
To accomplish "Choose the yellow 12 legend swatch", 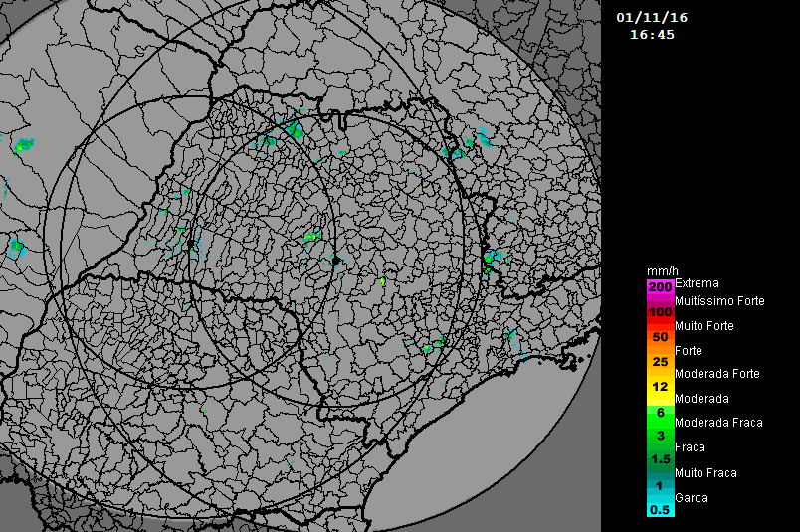I will pyautogui.click(x=660, y=387).
